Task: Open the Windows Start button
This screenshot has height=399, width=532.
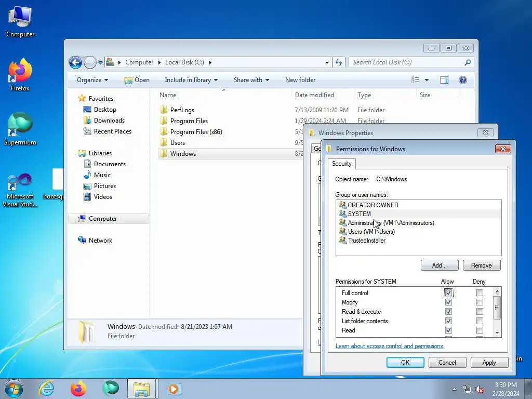Action: click(14, 389)
